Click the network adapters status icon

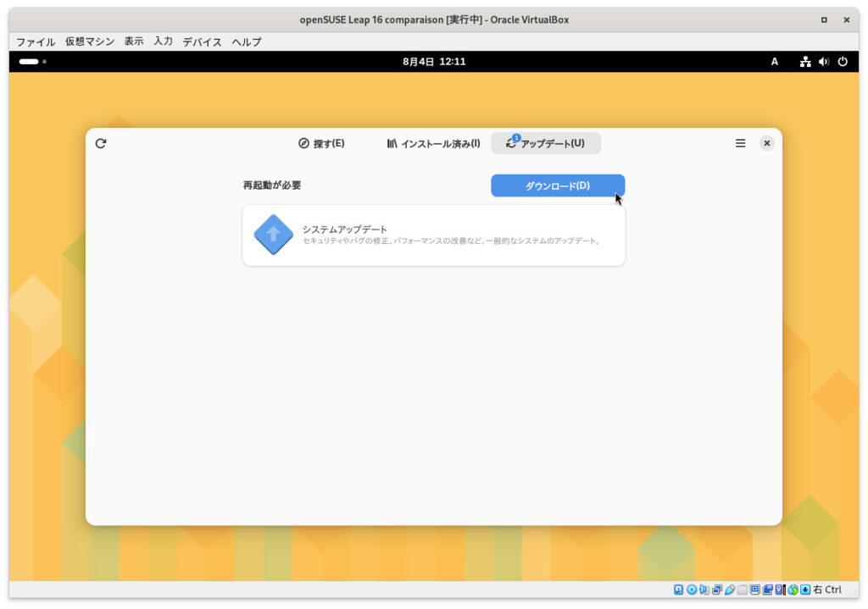(717, 590)
